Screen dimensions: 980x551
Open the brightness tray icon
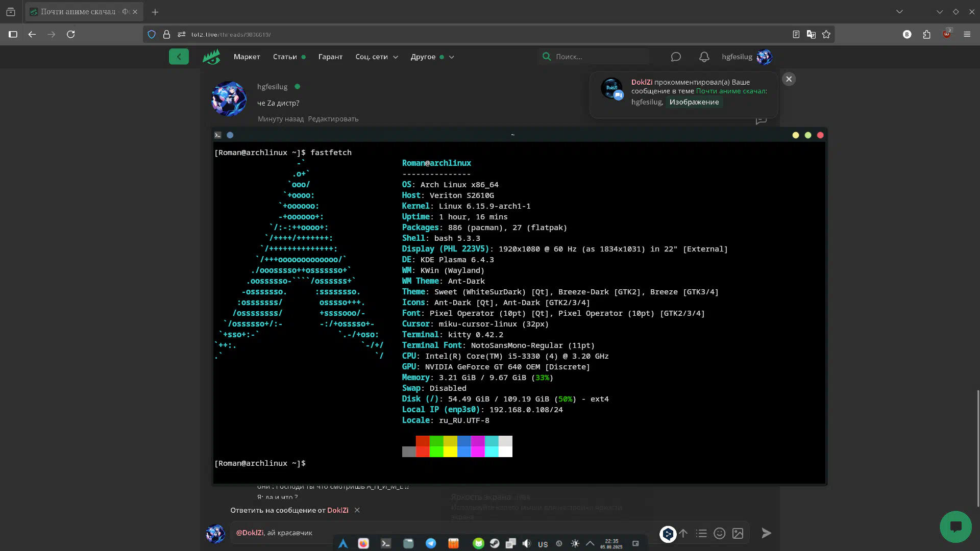[x=575, y=544]
